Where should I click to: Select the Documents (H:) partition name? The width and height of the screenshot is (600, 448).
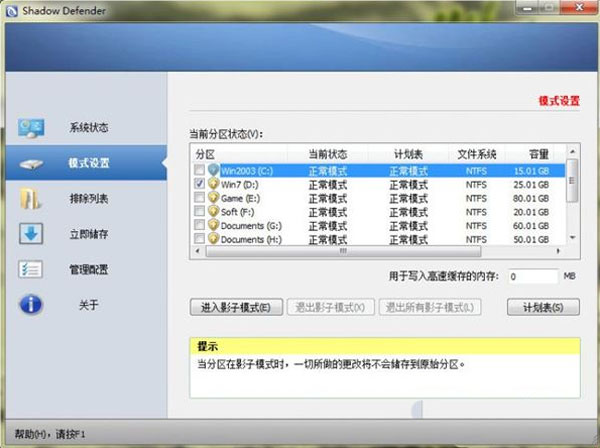tap(251, 239)
